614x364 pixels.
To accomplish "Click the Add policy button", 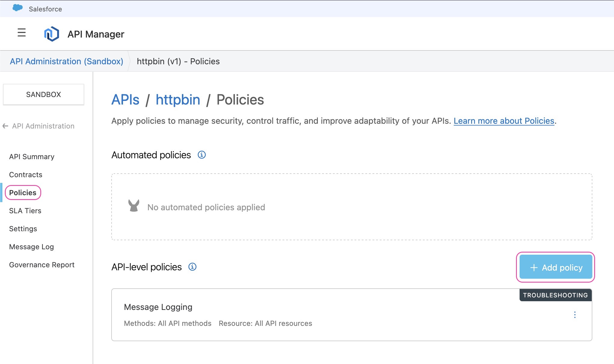I will pos(555,267).
